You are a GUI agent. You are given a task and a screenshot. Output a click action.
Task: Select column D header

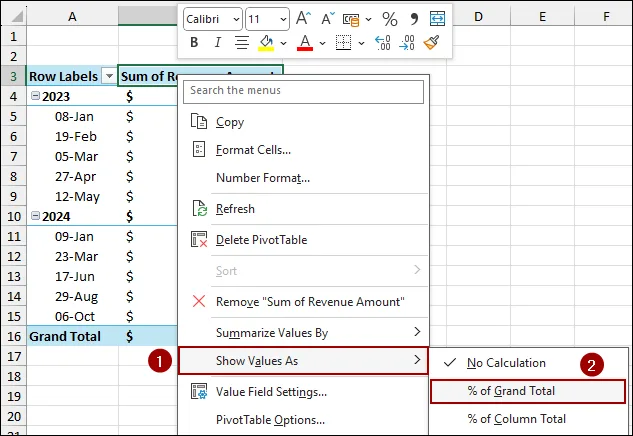coord(478,17)
